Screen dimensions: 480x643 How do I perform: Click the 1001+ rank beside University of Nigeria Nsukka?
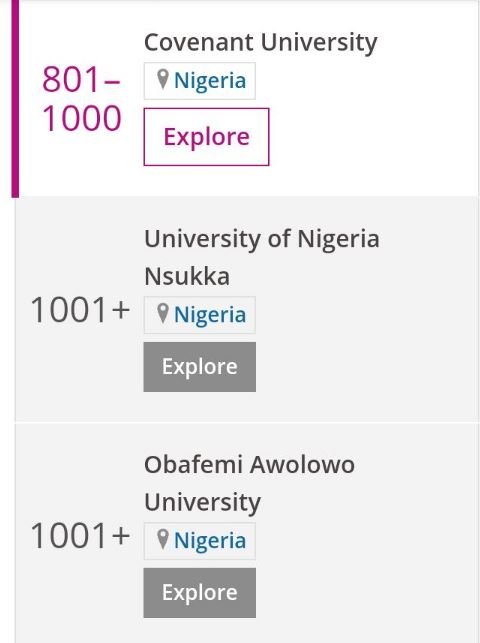coord(80,310)
